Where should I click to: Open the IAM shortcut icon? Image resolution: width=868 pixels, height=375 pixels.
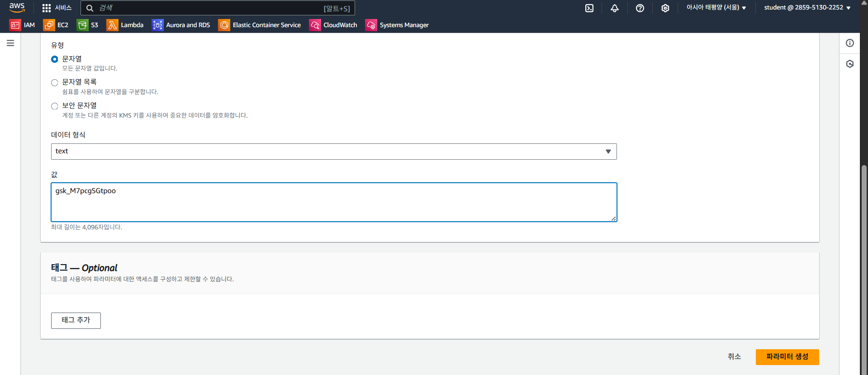(15, 25)
